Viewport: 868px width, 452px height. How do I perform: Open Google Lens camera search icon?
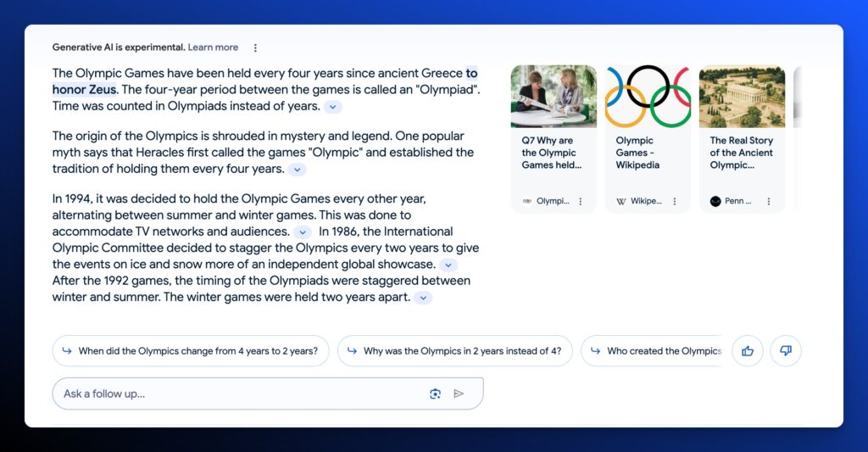pos(435,393)
